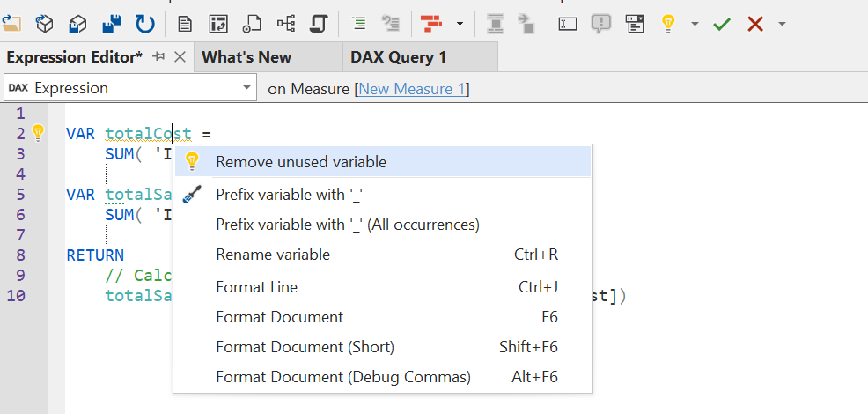The image size is (868, 414).
Task: Click the hierarchy diagram toolbar icon
Action: point(286,24)
